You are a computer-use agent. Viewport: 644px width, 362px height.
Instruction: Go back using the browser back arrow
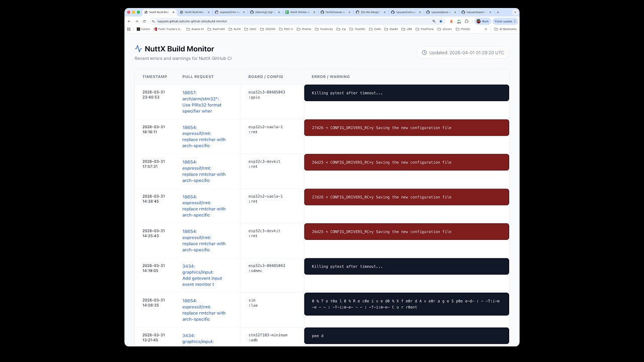pyautogui.click(x=129, y=21)
